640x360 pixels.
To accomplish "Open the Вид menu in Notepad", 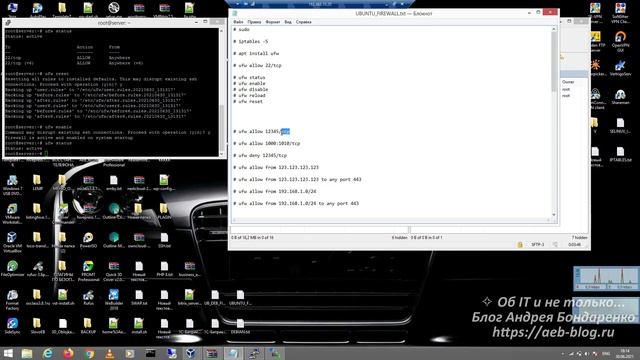I will [288, 22].
